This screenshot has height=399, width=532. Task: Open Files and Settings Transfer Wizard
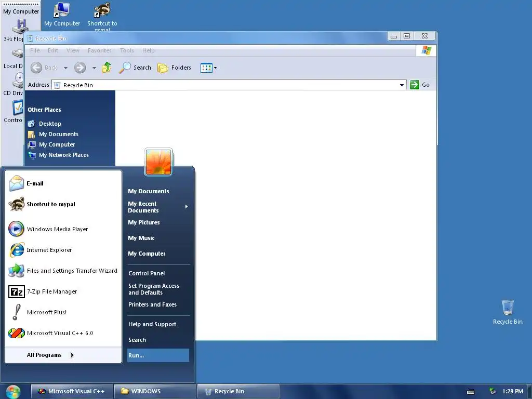(x=63, y=271)
